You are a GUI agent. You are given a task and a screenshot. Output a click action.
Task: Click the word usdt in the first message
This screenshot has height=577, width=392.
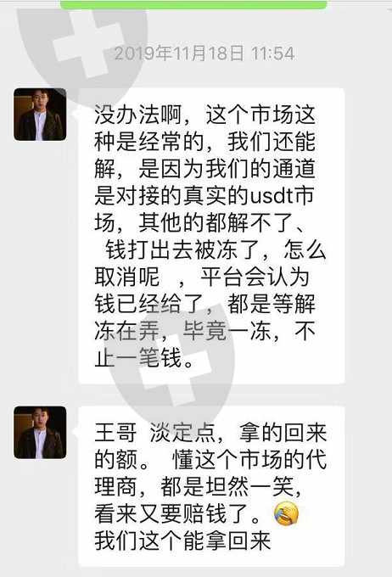(x=272, y=196)
